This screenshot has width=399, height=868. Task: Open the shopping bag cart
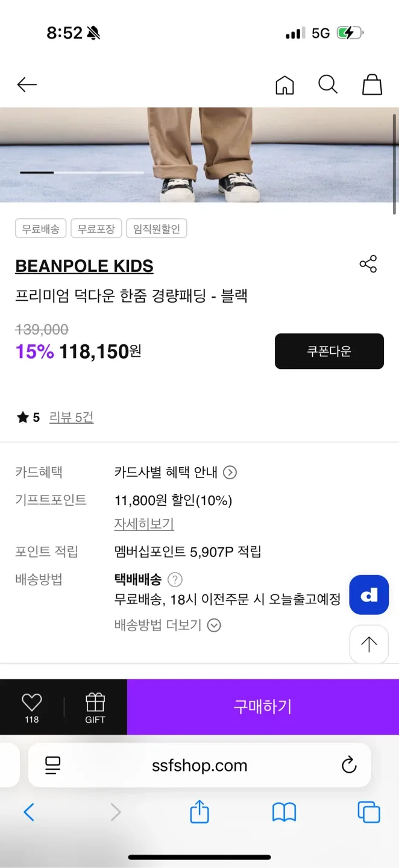pos(372,85)
